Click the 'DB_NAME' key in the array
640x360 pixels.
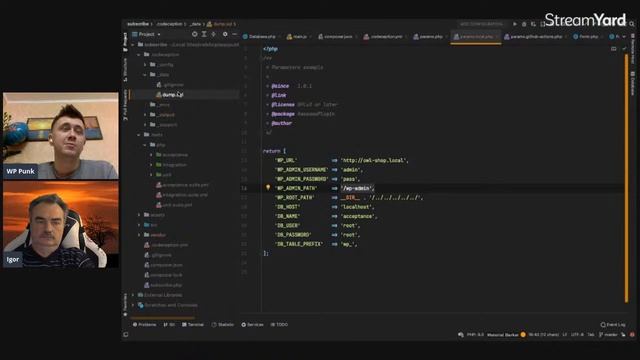288,216
